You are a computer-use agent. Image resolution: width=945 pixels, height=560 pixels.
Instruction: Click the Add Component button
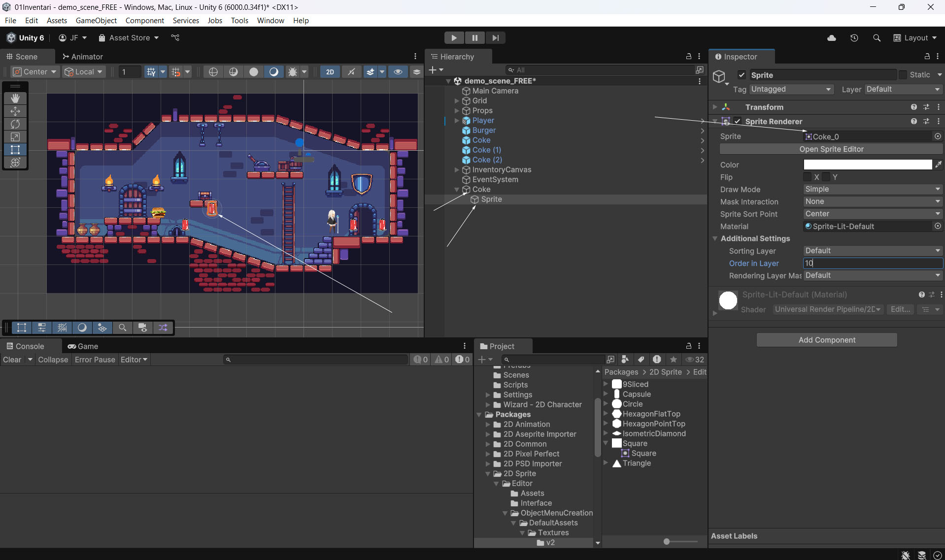[826, 340]
